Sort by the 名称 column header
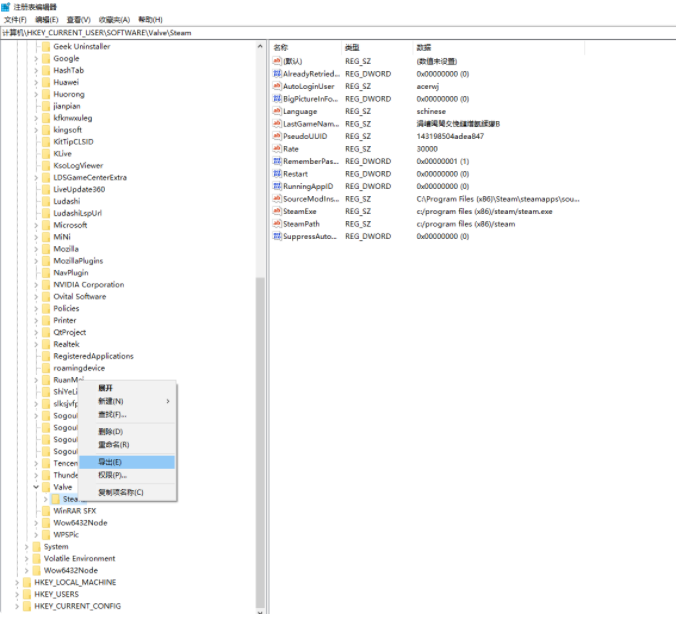The width and height of the screenshot is (677, 625). [x=305, y=47]
